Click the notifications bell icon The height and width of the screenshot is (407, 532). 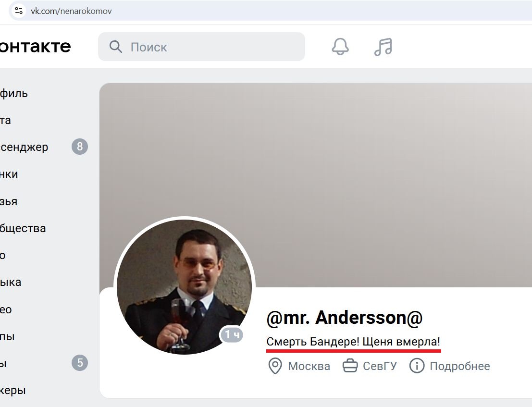(340, 47)
